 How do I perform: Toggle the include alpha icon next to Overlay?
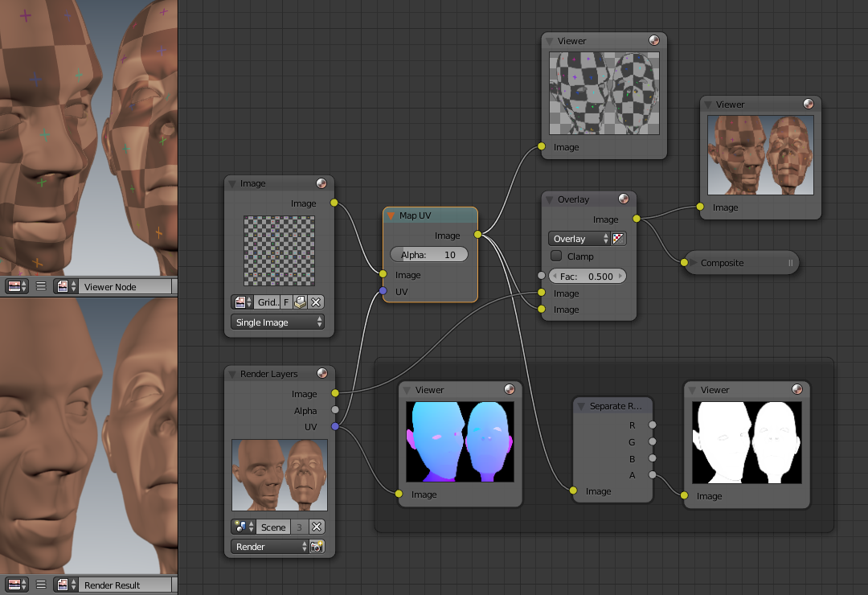point(618,239)
